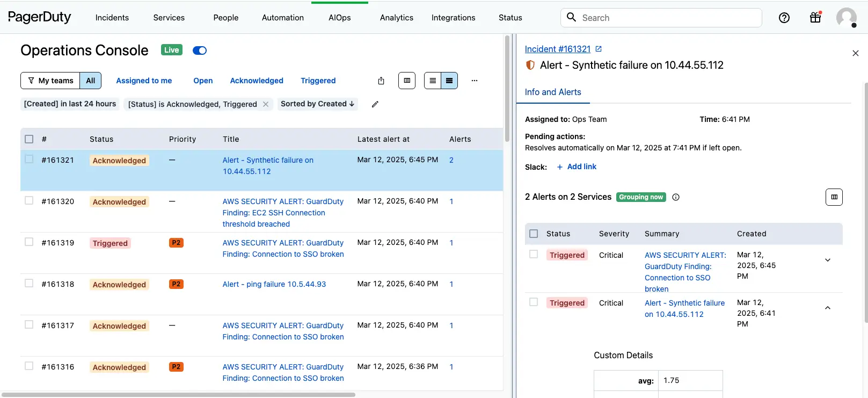
Task: Click the incidents list vertical scrollbar
Action: [x=507, y=89]
